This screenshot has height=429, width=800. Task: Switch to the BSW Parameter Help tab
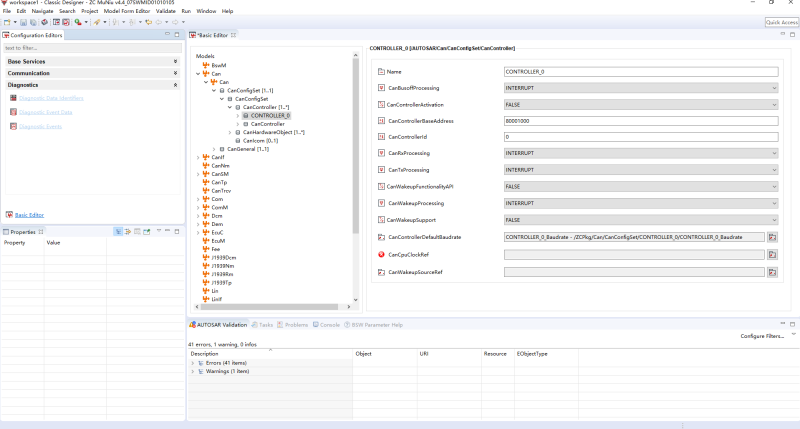(374, 325)
